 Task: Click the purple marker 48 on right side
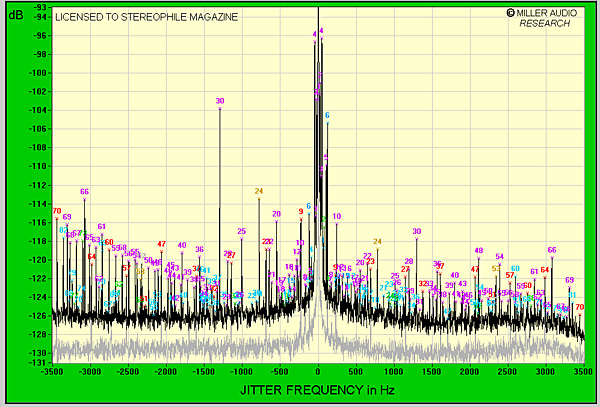coord(479,251)
